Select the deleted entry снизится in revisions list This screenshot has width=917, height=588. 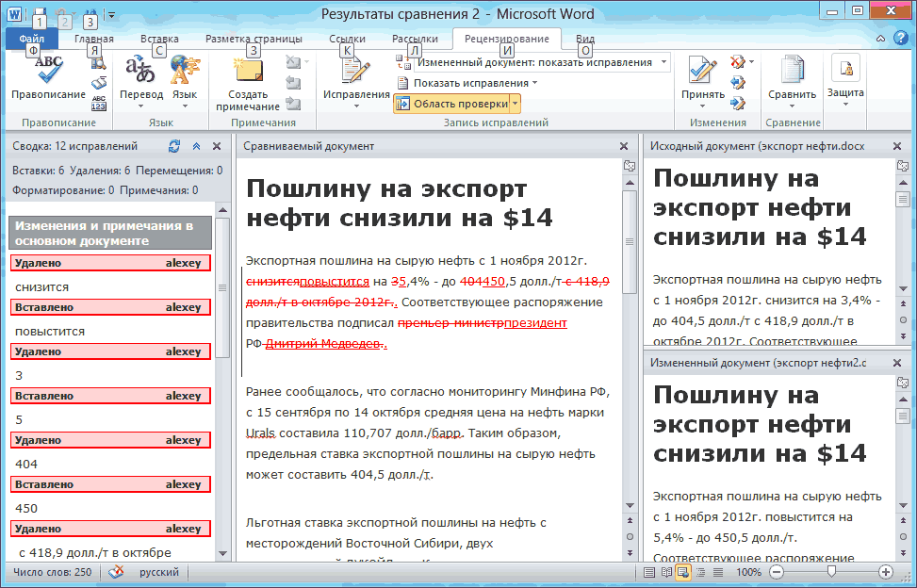click(42, 287)
